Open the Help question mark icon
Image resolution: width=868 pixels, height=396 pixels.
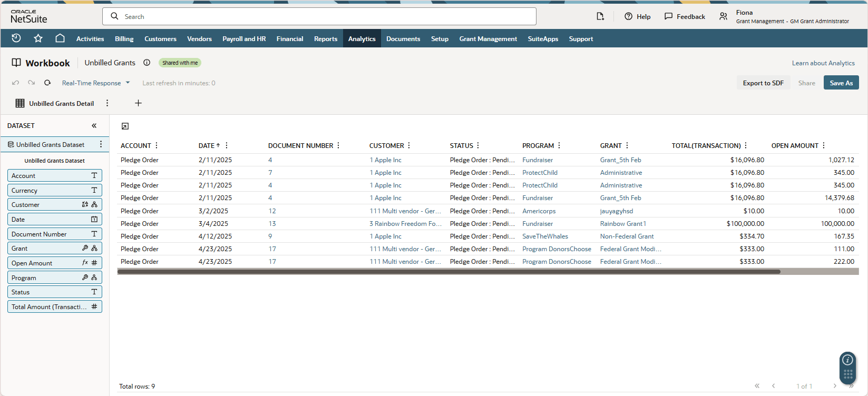628,16
